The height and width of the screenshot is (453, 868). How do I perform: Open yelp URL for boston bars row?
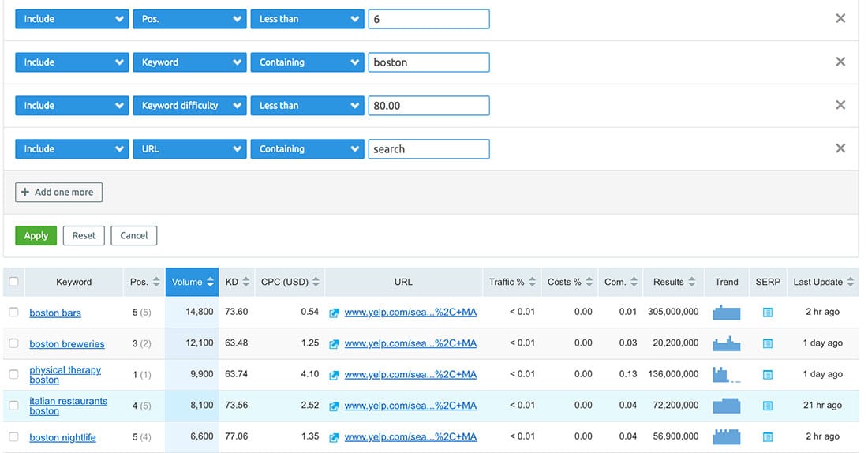[410, 313]
